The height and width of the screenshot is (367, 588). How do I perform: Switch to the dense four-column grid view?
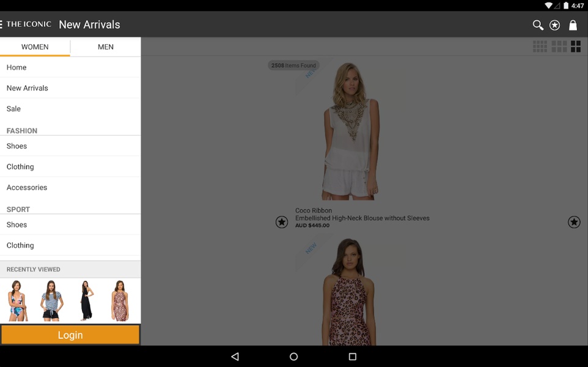tap(540, 46)
